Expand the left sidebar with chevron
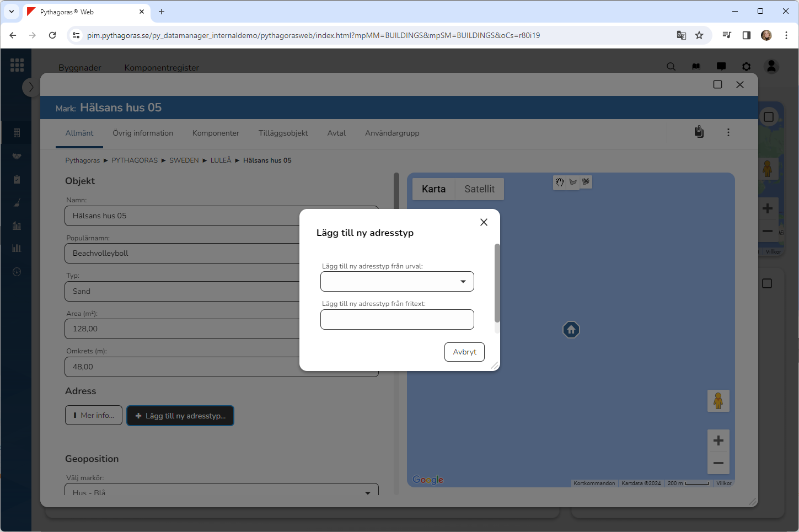The height and width of the screenshot is (532, 799). (31, 87)
